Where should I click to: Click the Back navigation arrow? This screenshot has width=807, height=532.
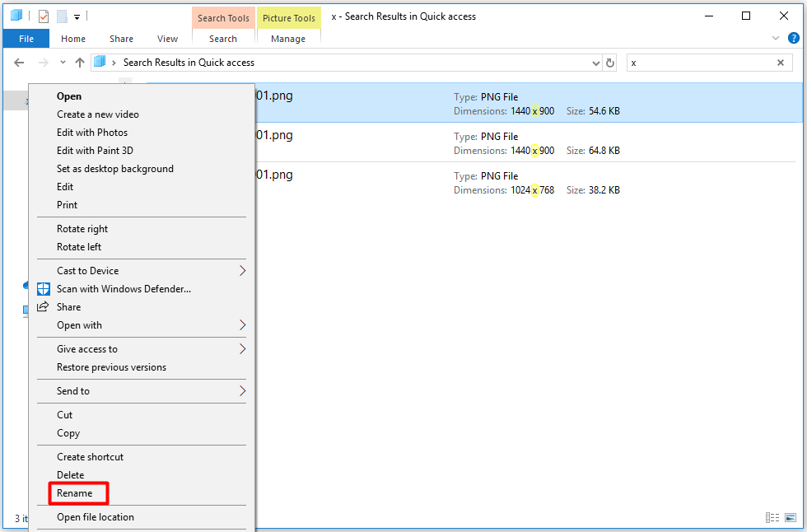pos(19,63)
